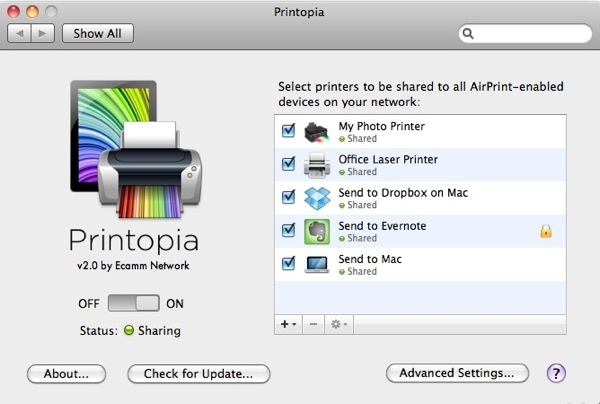Click the ON label beside the switch
Image resolution: width=600 pixels, height=404 pixels.
coord(175,304)
